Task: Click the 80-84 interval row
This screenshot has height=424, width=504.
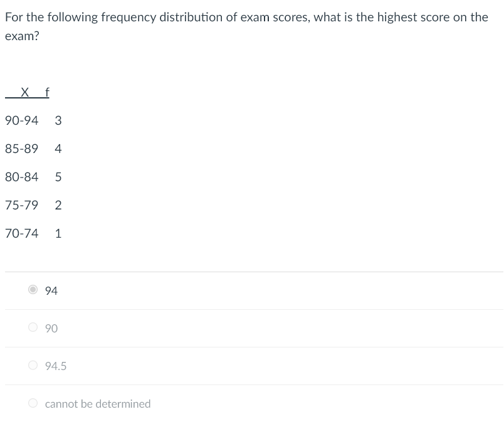Action: click(x=21, y=177)
